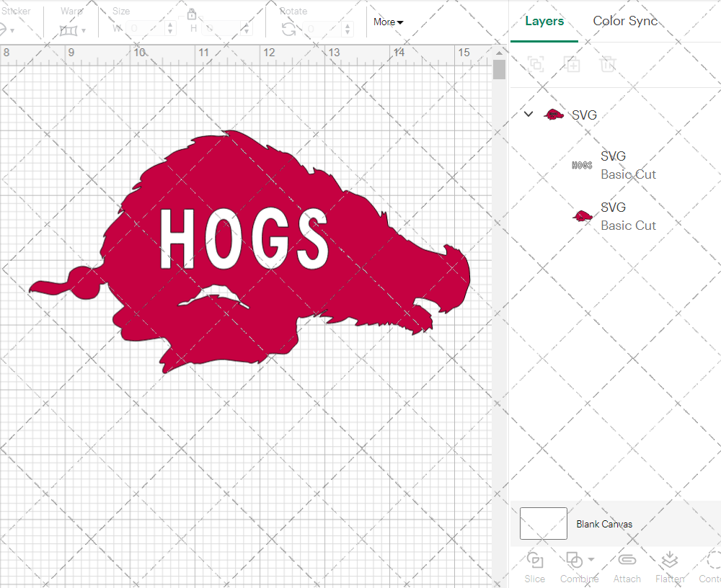721x588 pixels.
Task: Use the Flatten tool
Action: [x=669, y=560]
